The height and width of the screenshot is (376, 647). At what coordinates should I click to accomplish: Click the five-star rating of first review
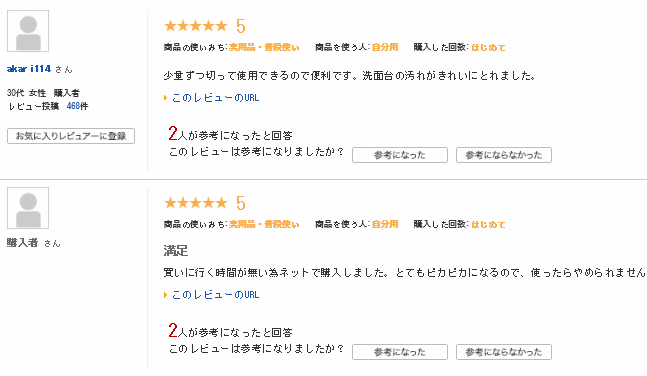(x=196, y=26)
